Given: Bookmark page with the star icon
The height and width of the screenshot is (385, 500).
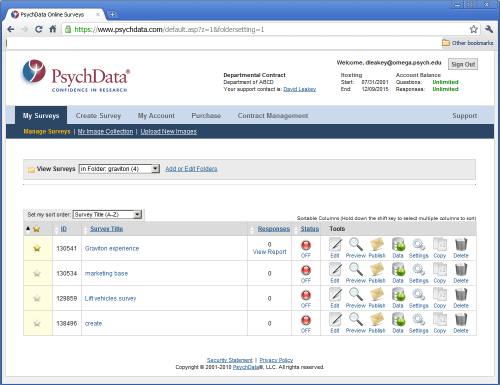Looking at the screenshot, I should [473, 29].
